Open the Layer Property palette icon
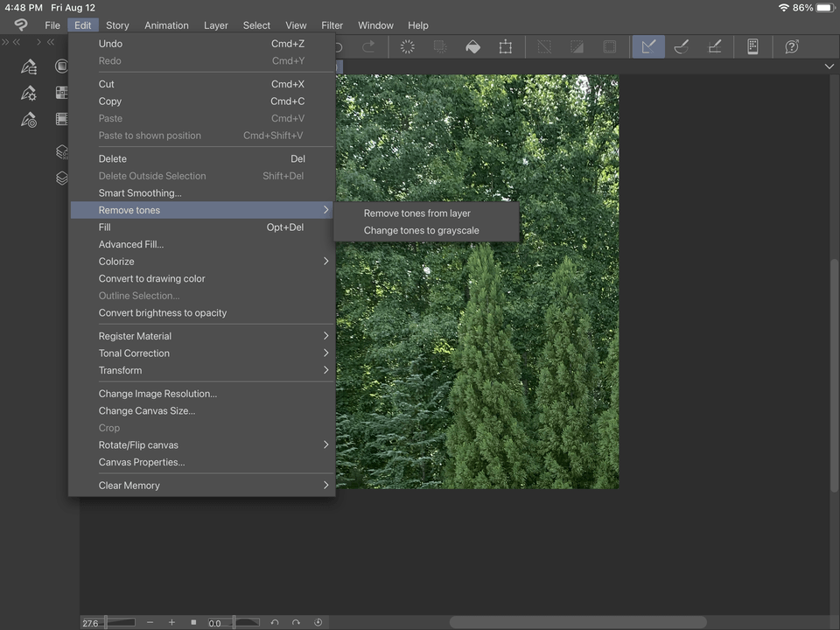Screen dimensions: 840x630 click(61, 151)
